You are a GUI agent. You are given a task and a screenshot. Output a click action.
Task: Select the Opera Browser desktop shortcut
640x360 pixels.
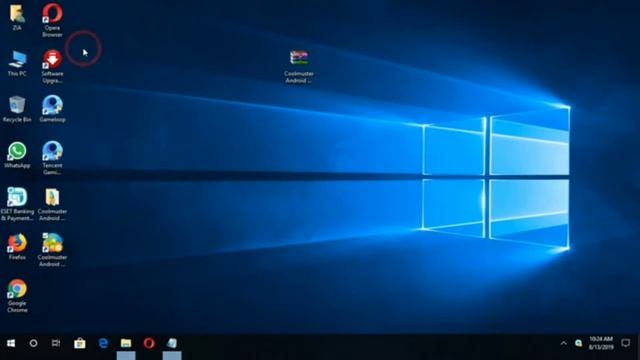pos(52,20)
